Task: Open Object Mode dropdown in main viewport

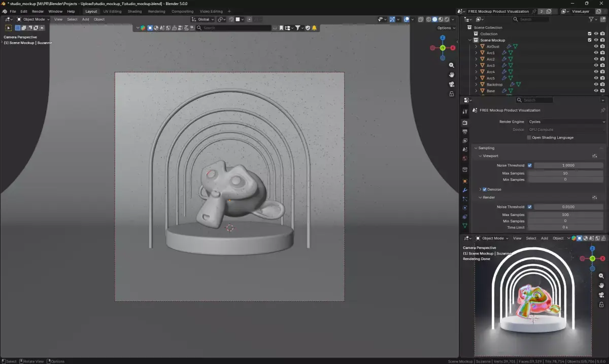Action: pyautogui.click(x=33, y=19)
